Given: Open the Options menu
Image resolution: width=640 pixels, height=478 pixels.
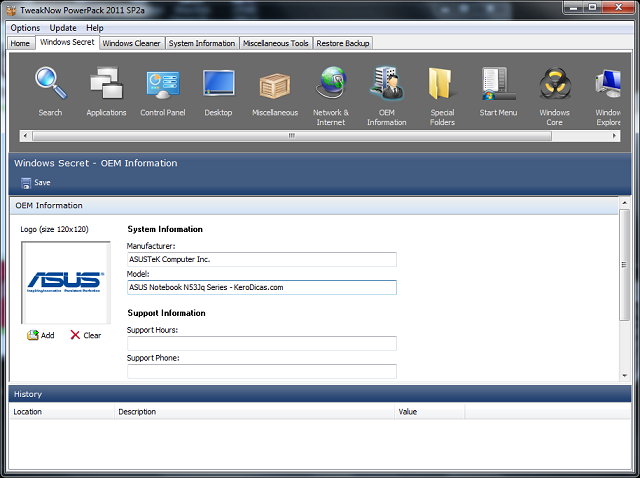Looking at the screenshot, I should [x=25, y=28].
